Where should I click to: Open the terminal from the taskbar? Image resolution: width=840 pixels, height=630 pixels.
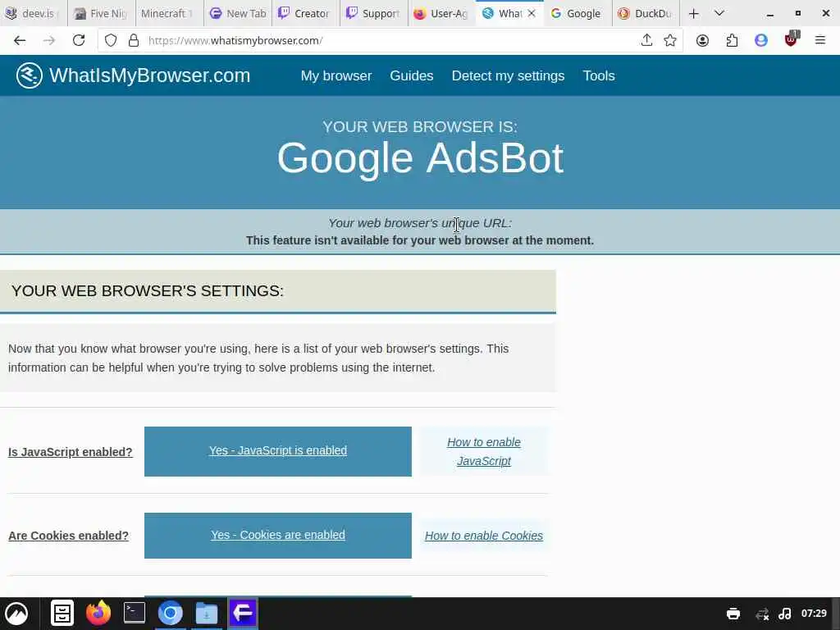(134, 614)
